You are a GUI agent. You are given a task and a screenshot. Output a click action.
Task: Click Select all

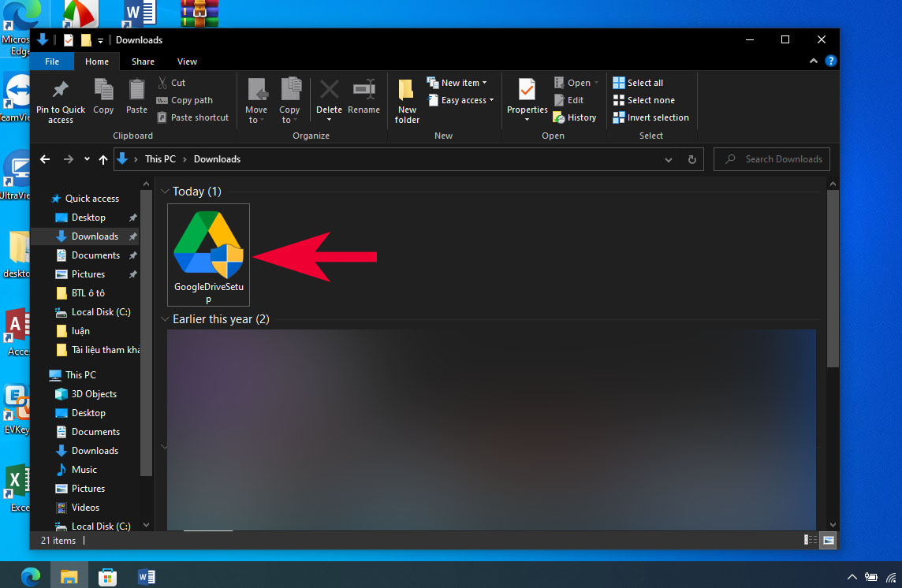click(638, 83)
